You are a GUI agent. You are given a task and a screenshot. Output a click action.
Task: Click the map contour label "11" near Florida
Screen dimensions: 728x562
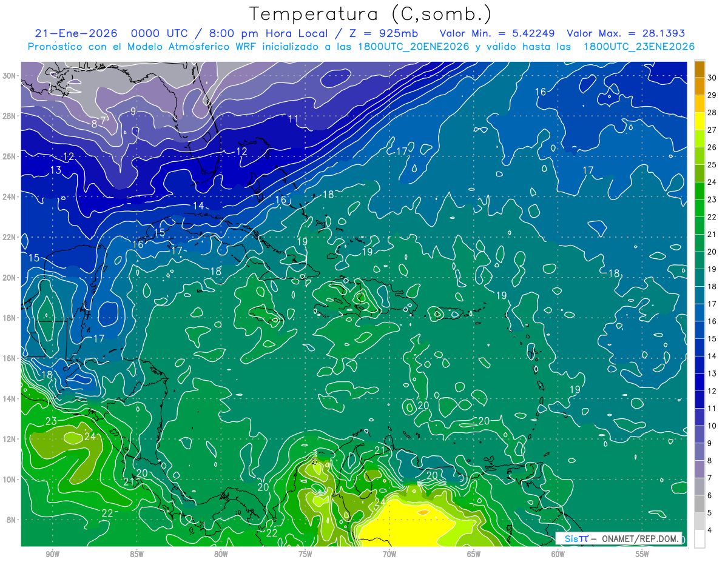[x=294, y=119]
